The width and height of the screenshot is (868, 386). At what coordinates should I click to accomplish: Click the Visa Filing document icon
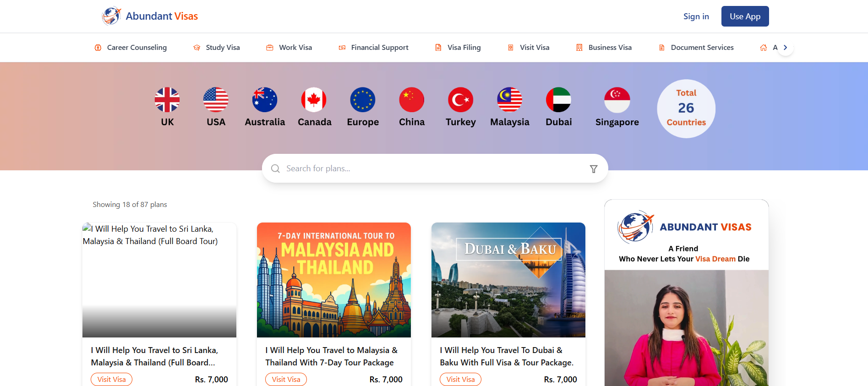438,48
